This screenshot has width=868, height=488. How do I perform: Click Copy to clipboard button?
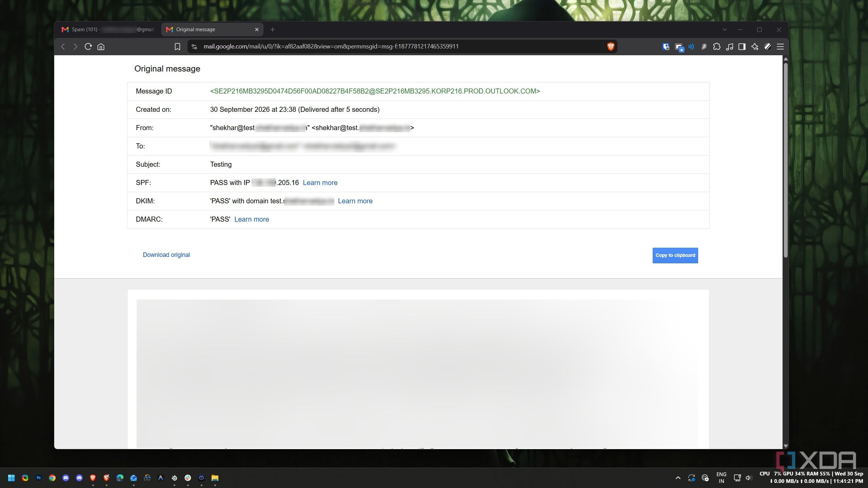click(675, 256)
